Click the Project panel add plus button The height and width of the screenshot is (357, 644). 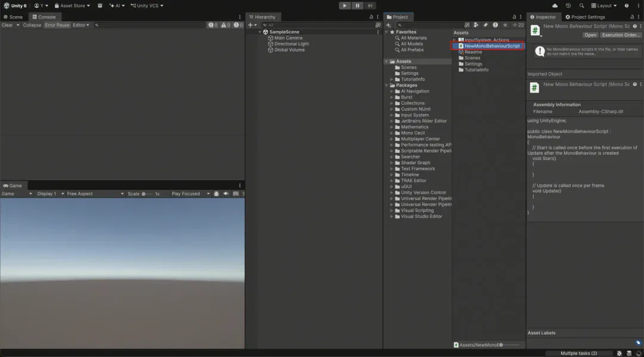pos(389,25)
